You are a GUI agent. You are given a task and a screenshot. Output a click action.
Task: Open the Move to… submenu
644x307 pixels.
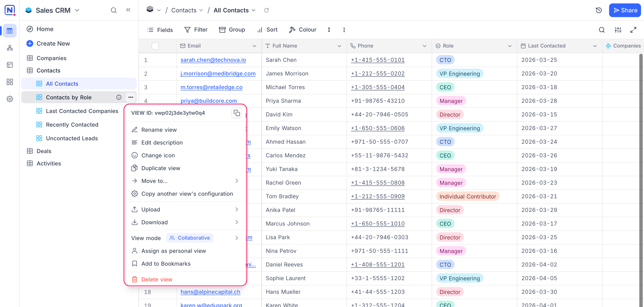click(185, 181)
